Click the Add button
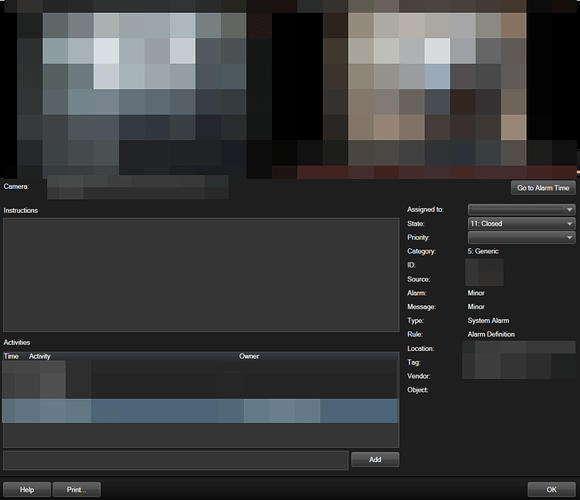Viewport: 580px width, 500px height. 375,459
